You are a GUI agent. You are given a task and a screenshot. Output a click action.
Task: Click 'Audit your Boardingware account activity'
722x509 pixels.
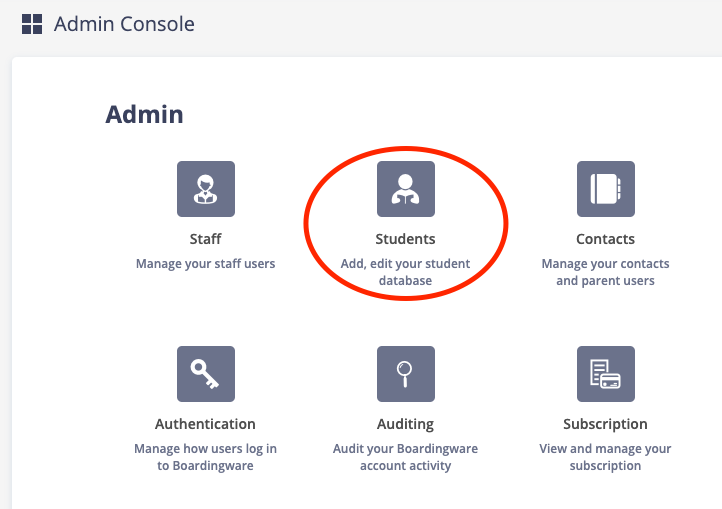point(405,457)
